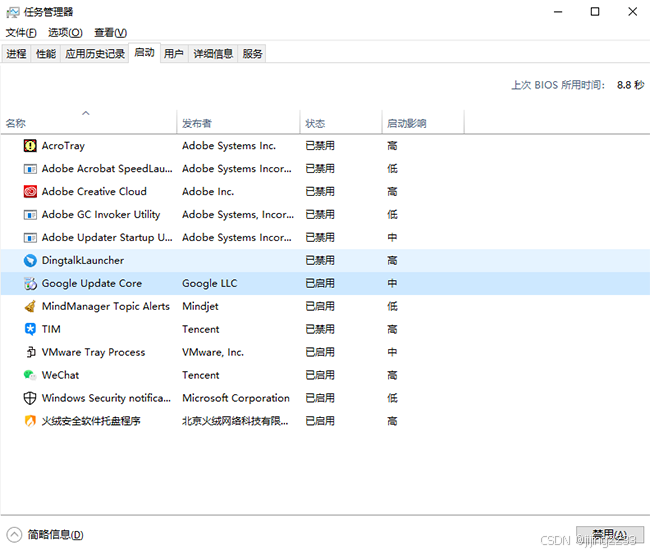The height and width of the screenshot is (554, 650).
Task: Click 已禁用 status in TIM row
Action: click(320, 329)
